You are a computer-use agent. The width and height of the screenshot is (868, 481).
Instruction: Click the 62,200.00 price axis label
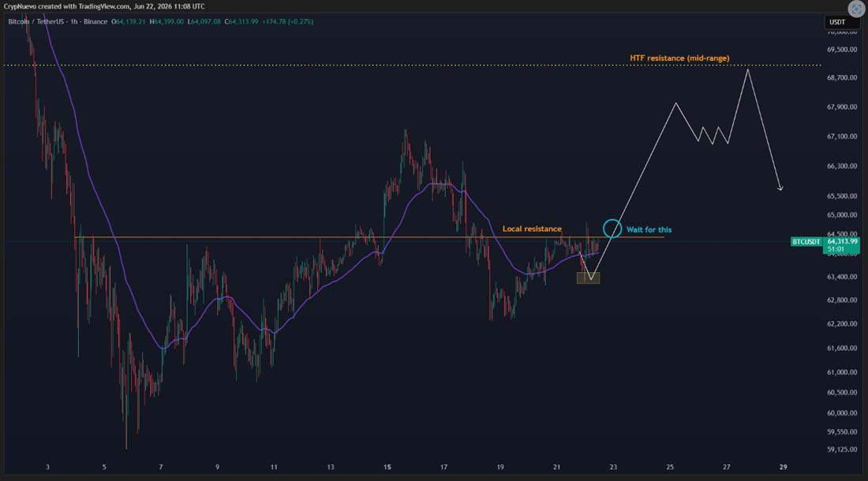tap(842, 324)
